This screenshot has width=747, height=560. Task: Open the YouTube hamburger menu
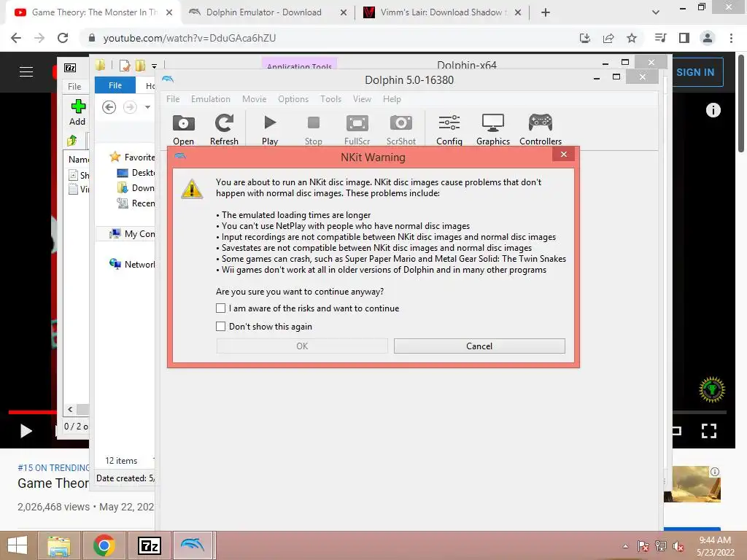click(26, 72)
